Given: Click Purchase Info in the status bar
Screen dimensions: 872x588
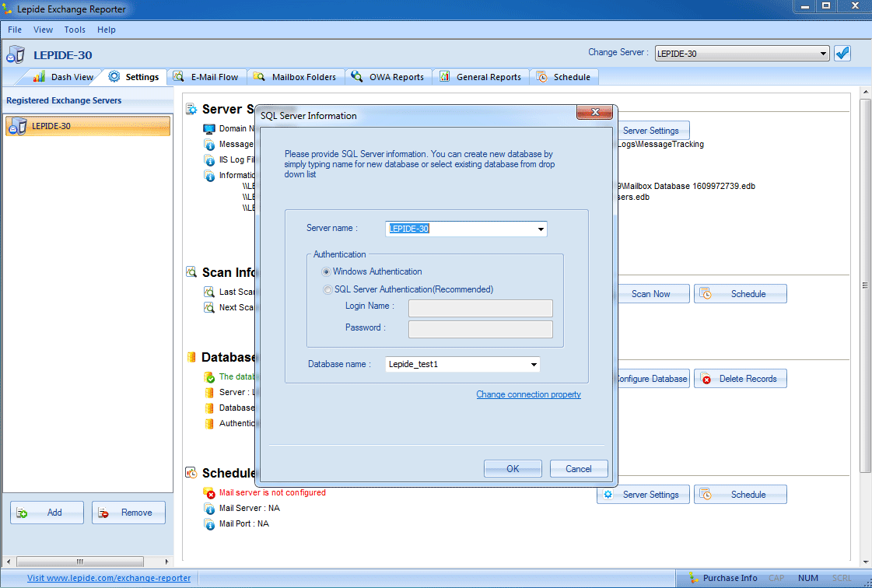Looking at the screenshot, I should (730, 578).
